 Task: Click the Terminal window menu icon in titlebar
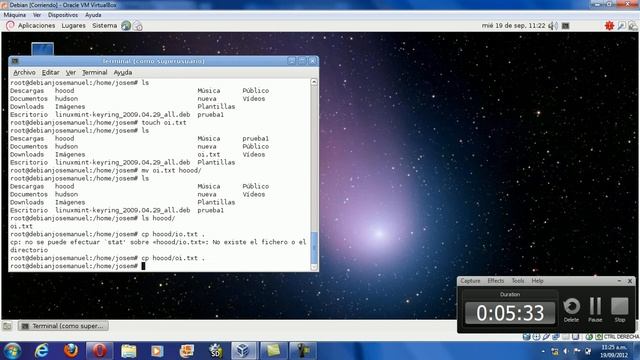pyautogui.click(x=15, y=61)
